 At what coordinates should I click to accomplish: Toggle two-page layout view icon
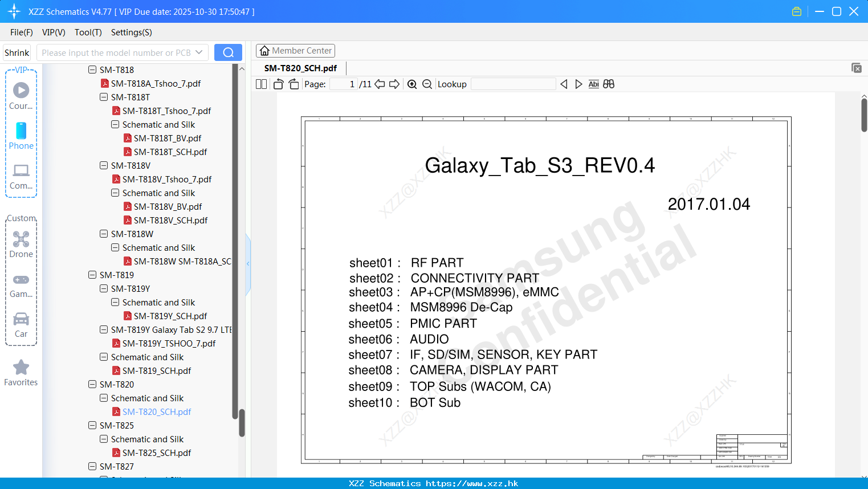(x=262, y=84)
